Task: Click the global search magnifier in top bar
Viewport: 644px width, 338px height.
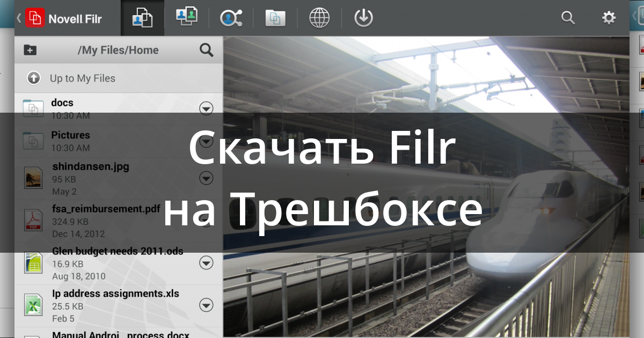Action: (568, 18)
